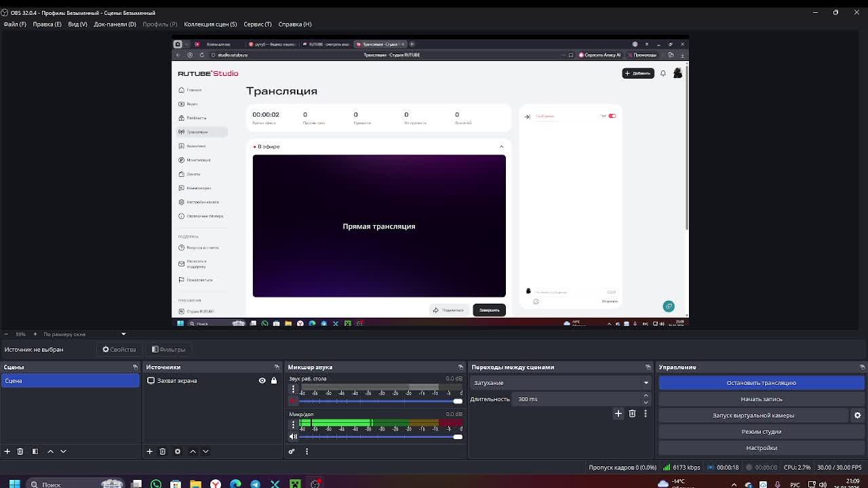Open options menu for Звук раб. стола
The width and height of the screenshot is (868, 488).
[x=293, y=389]
